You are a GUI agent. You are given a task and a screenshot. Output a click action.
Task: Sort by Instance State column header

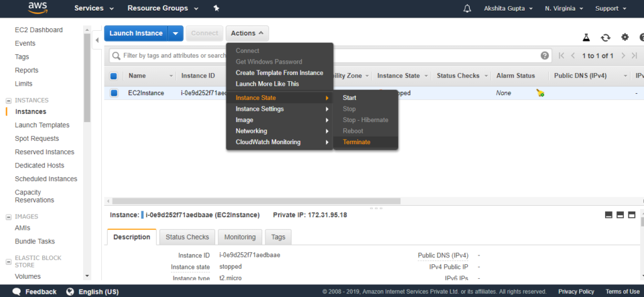coord(398,76)
